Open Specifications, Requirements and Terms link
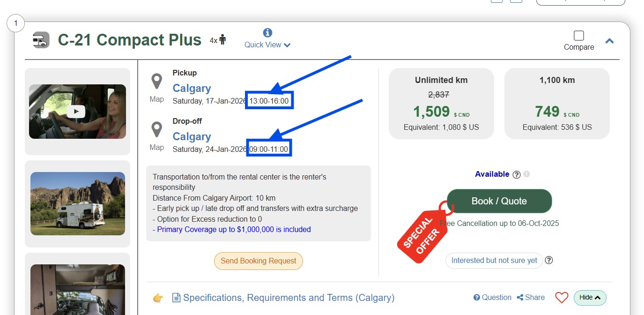 289,298
